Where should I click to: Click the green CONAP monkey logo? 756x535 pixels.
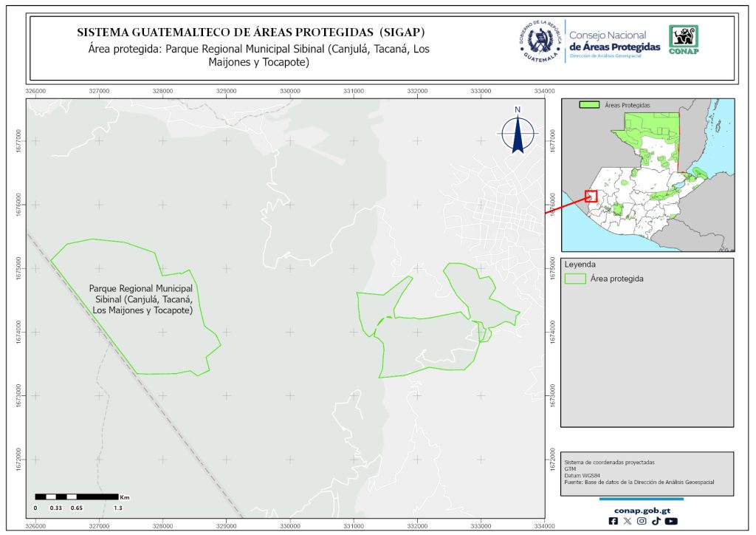point(683,40)
